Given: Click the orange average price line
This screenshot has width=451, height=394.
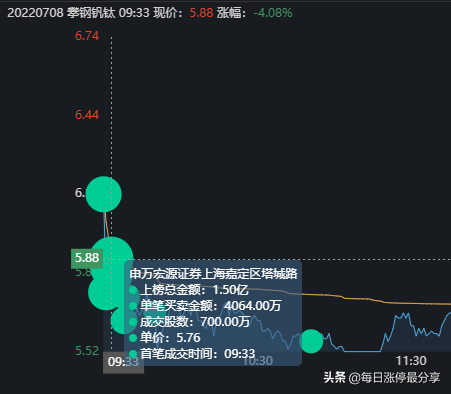Looking at the screenshot, I should coord(367,298).
